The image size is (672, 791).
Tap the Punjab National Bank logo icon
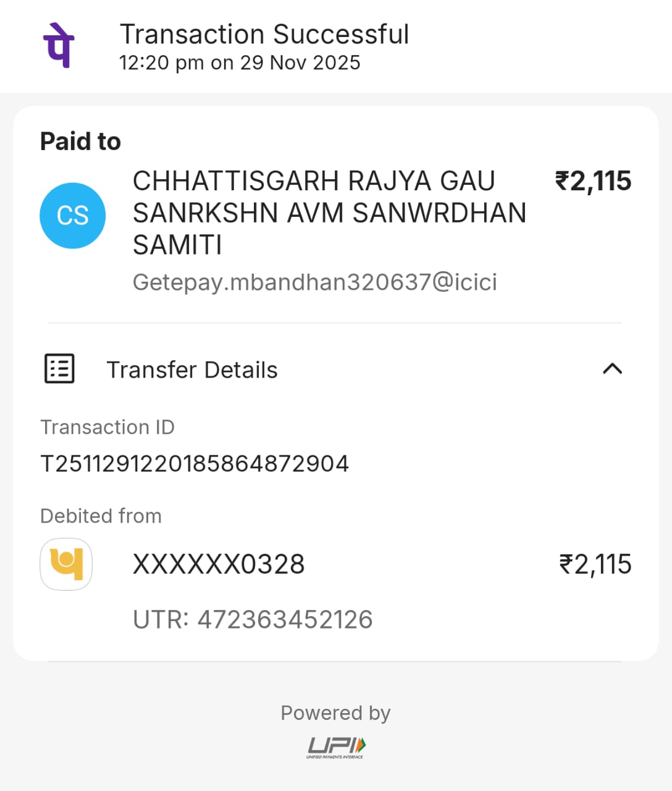tap(66, 564)
